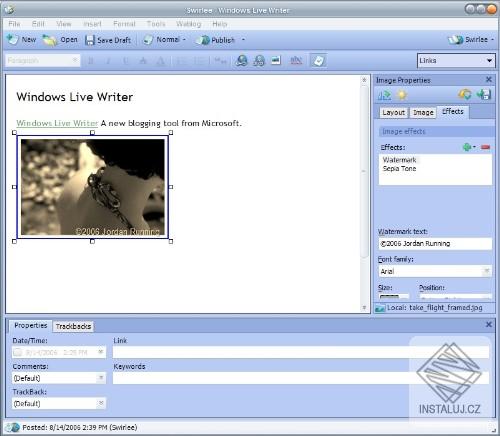The width and height of the screenshot is (500, 436).
Task: Click the spell check icon
Action: pyautogui.click(x=296, y=60)
